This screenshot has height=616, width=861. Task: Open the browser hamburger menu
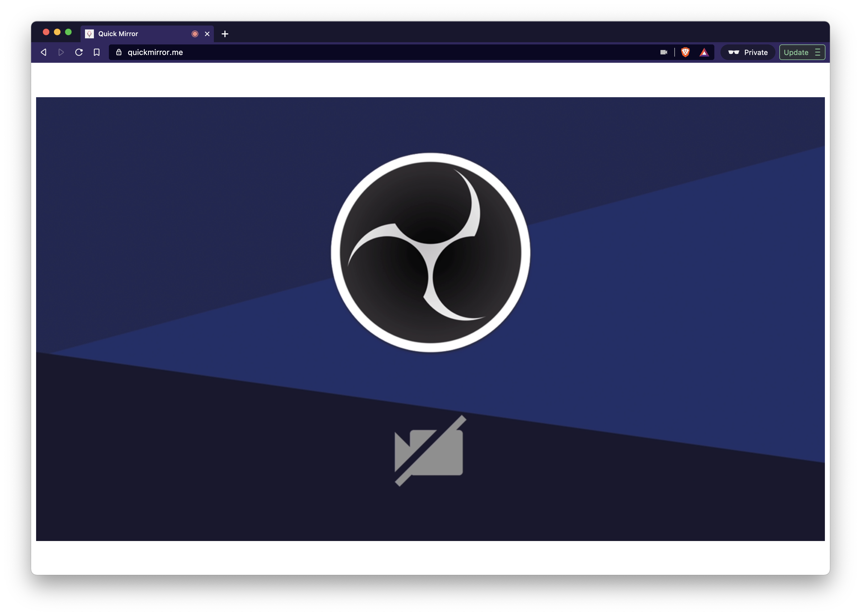[x=818, y=52]
